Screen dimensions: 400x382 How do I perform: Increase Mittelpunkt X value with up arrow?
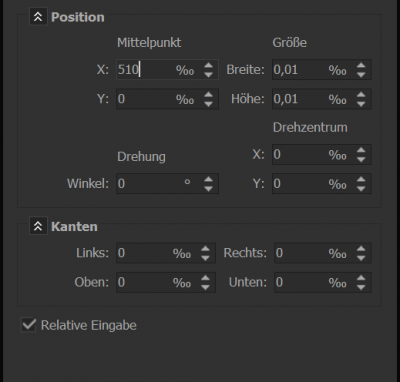(x=208, y=66)
